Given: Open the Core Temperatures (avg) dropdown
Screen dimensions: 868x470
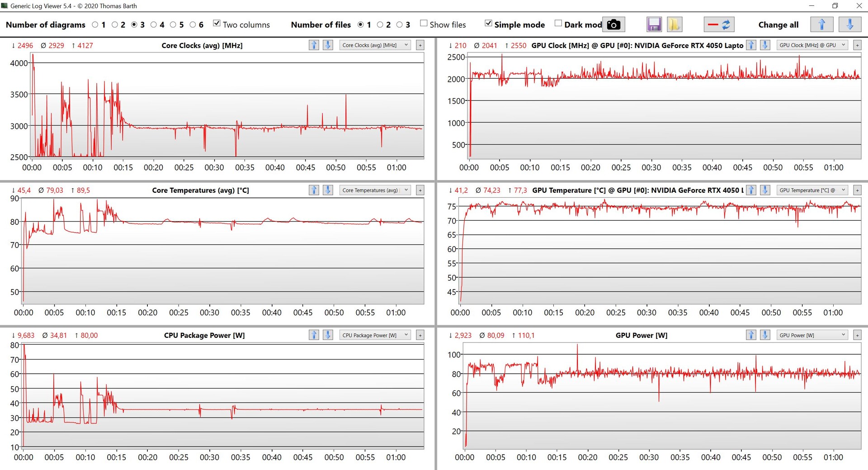Looking at the screenshot, I should [375, 190].
